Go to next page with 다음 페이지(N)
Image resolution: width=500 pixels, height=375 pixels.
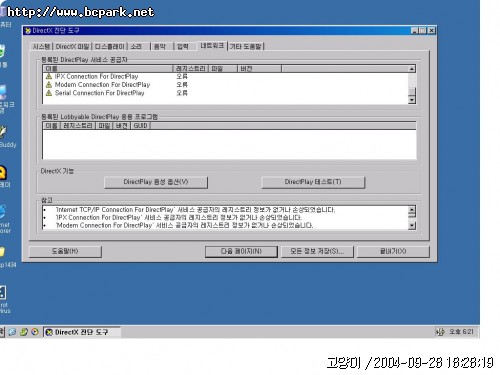coord(241,251)
